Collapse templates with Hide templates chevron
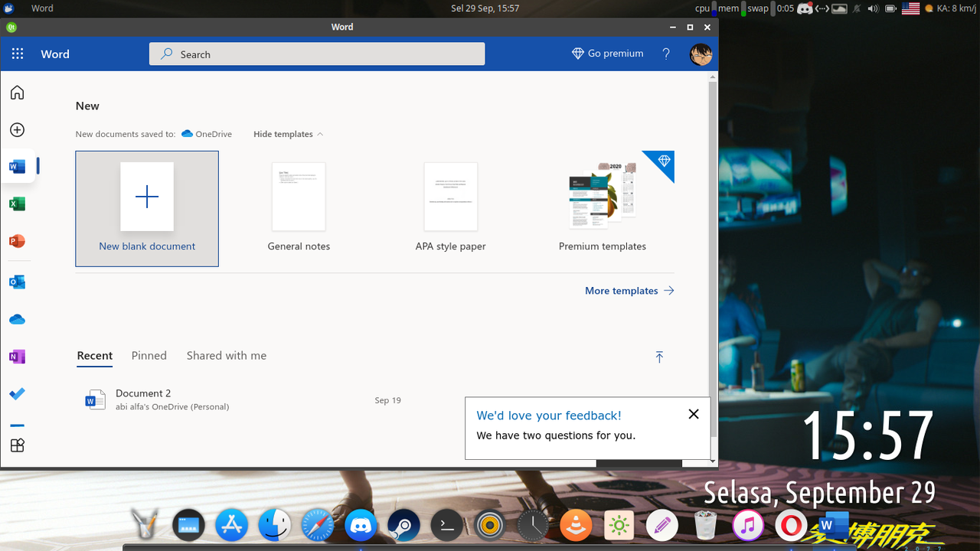Screen dimensions: 980x551 point(288,134)
